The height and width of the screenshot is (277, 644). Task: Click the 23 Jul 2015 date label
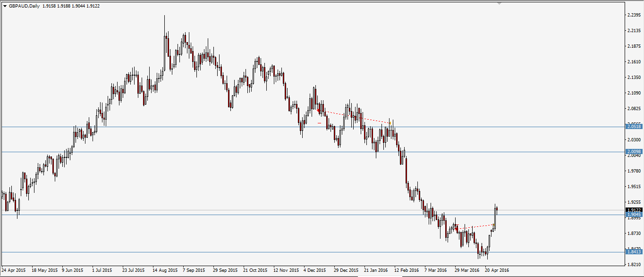tap(134, 271)
